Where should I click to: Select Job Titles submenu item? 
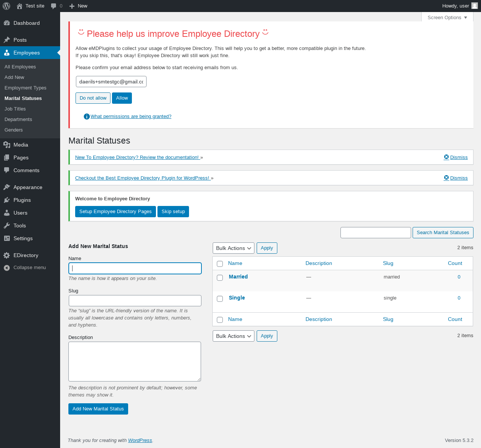tap(15, 109)
